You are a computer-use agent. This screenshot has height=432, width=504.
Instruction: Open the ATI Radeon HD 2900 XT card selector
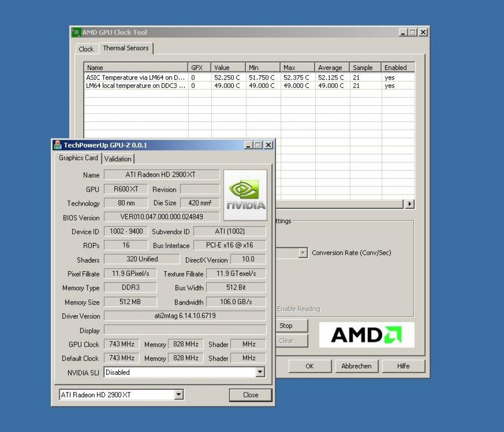[x=179, y=395]
